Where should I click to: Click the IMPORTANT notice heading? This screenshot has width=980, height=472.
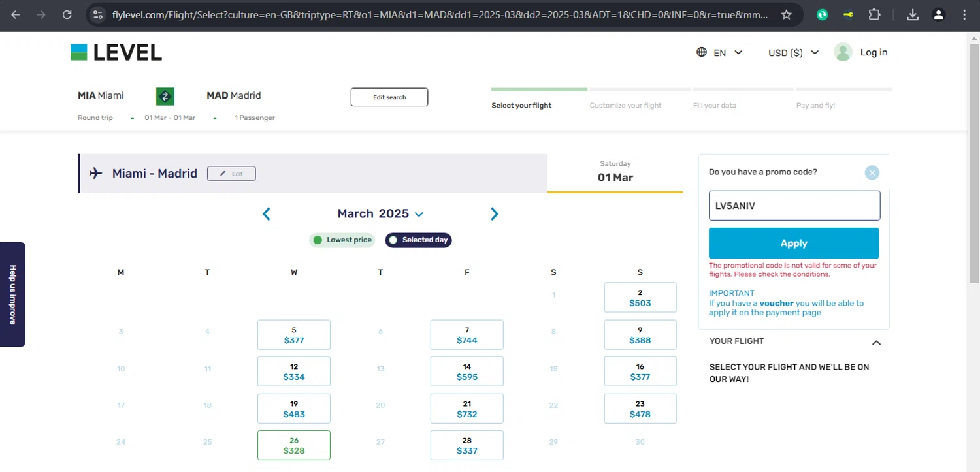coord(731,293)
